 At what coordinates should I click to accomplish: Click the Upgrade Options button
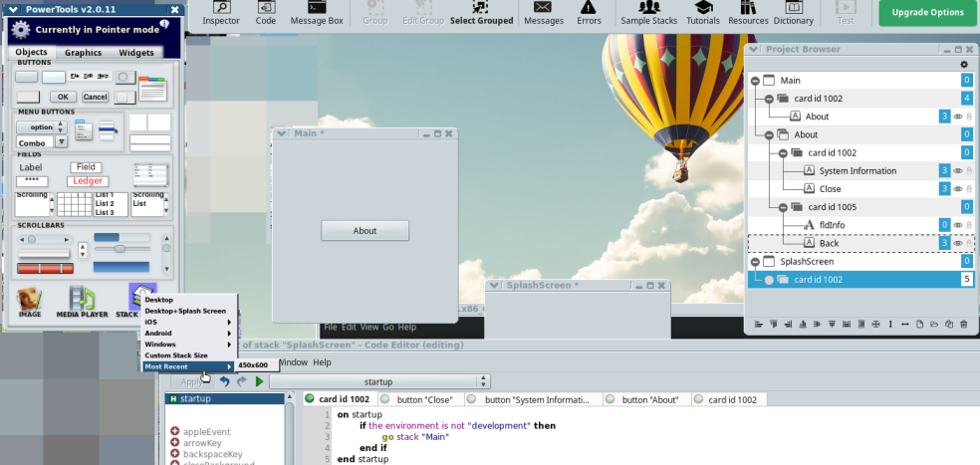(928, 13)
